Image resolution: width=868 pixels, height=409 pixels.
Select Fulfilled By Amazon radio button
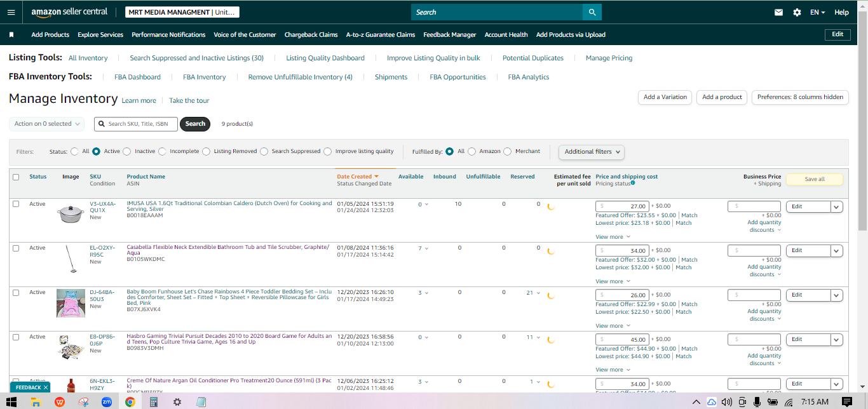[x=471, y=151]
